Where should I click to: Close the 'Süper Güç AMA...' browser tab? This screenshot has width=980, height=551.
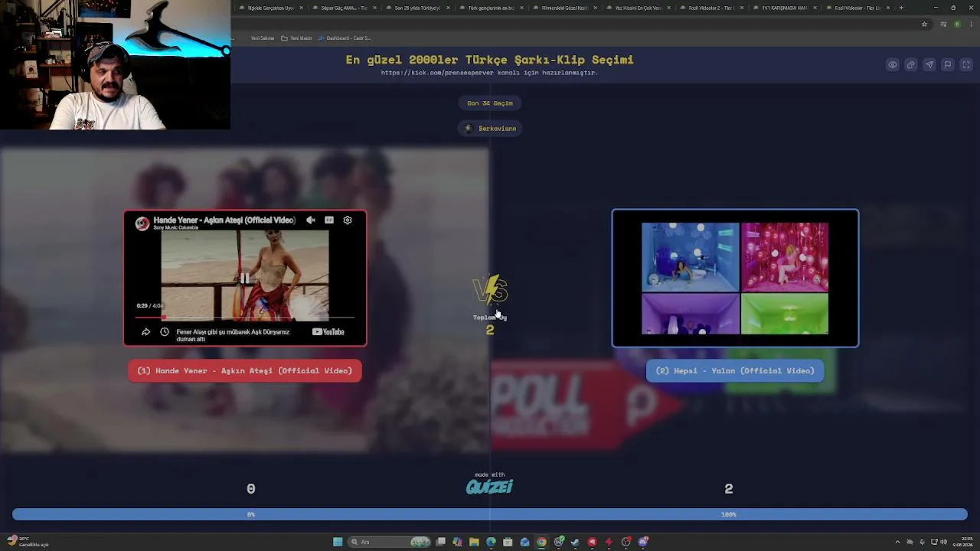point(374,8)
